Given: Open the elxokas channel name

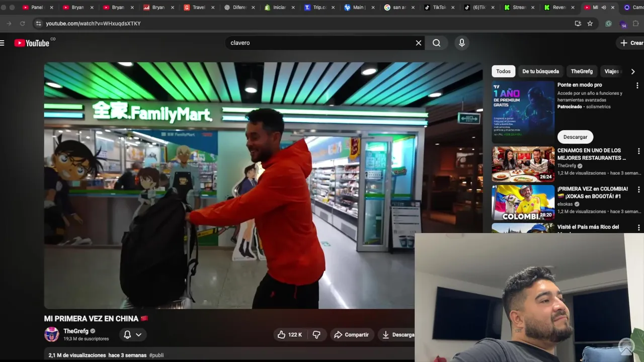Looking at the screenshot, I should pos(566,204).
